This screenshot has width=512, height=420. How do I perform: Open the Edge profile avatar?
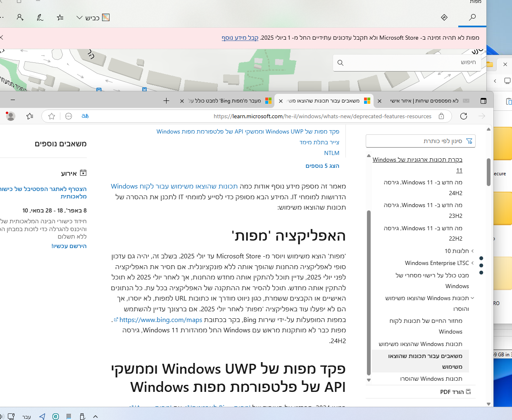coord(10,116)
